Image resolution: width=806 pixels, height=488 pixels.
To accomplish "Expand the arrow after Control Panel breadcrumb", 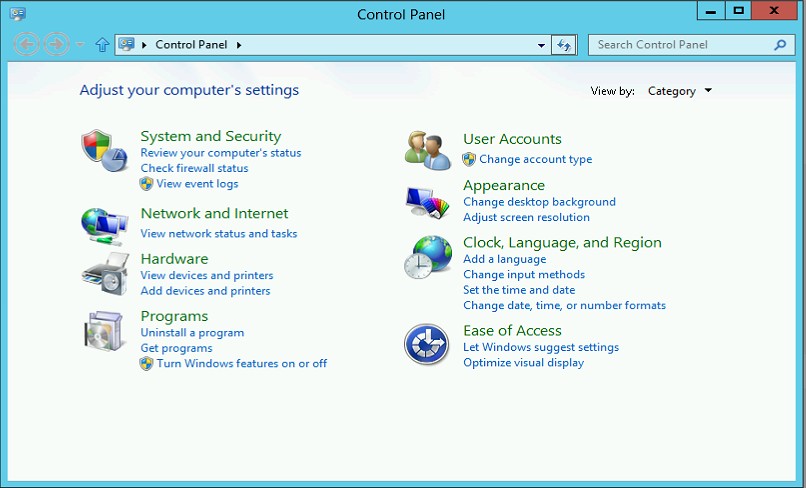I will (x=239, y=45).
